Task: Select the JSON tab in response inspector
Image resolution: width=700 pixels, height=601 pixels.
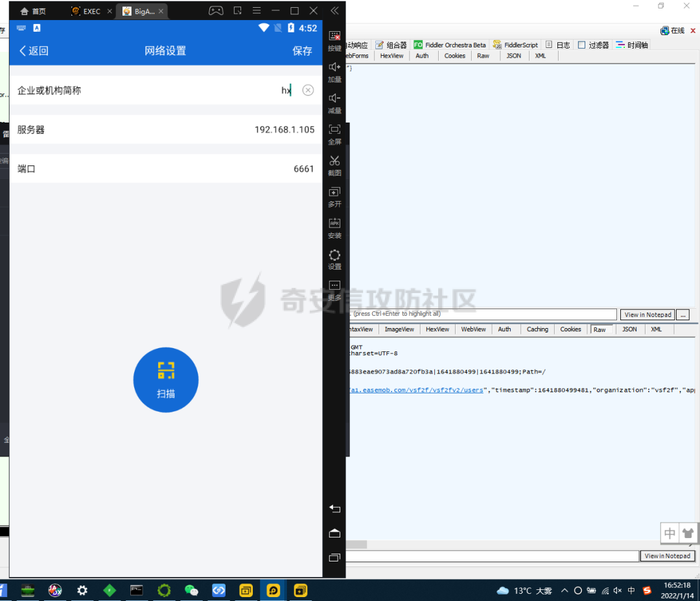Action: (x=629, y=329)
